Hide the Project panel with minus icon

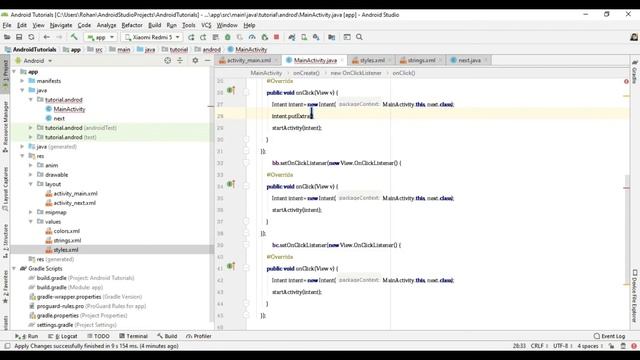pos(207,60)
